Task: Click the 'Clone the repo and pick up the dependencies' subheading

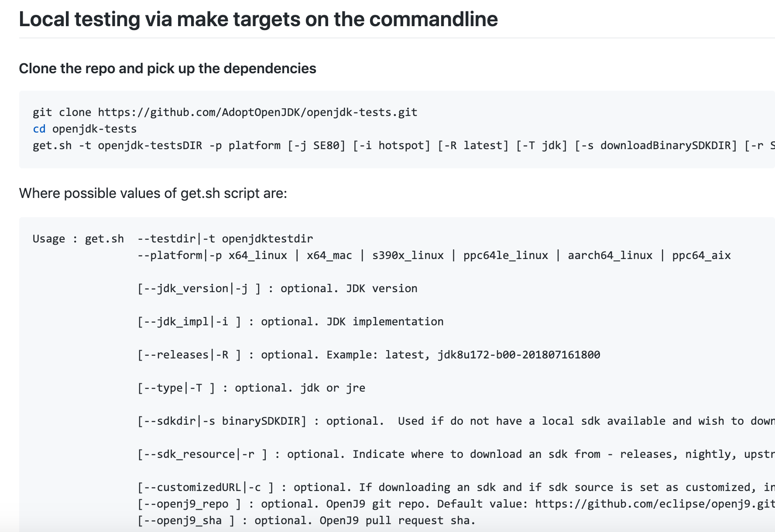Action: 168,68
